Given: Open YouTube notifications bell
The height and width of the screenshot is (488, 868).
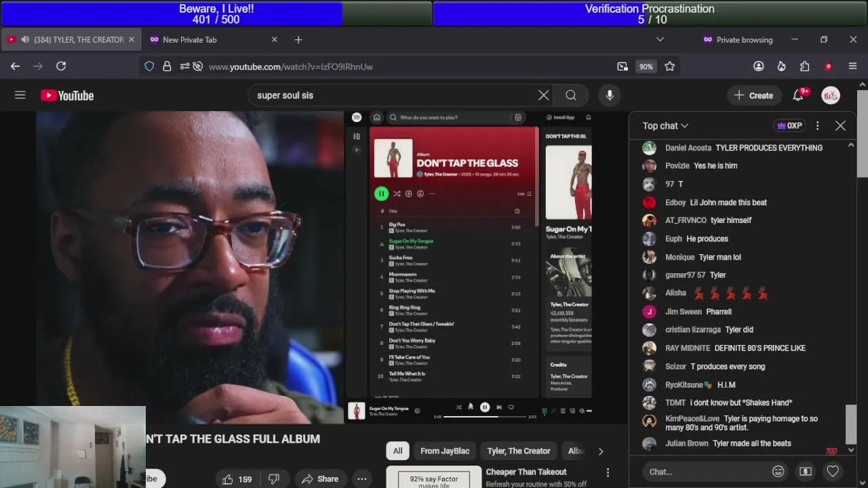Looking at the screenshot, I should [x=798, y=96].
